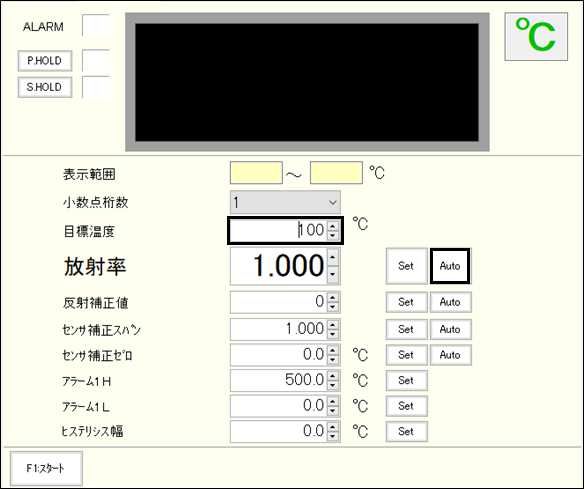This screenshot has height=489, width=585.
Task: Click Set button for 放射率
Action: click(406, 266)
